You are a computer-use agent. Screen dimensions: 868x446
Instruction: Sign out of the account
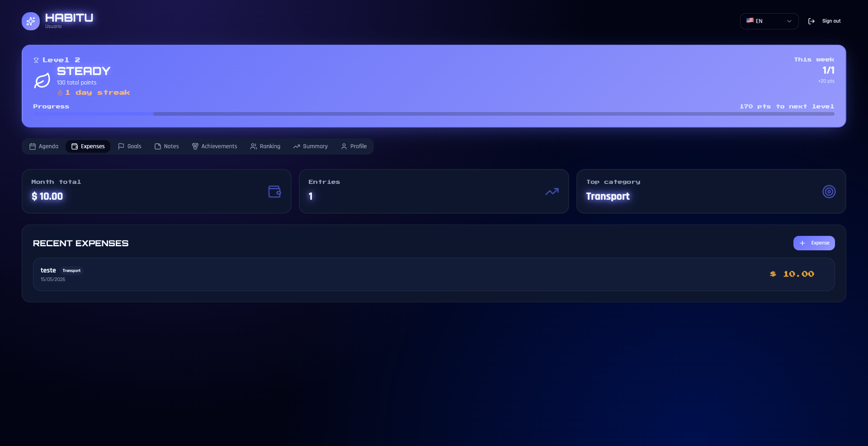[x=825, y=21]
